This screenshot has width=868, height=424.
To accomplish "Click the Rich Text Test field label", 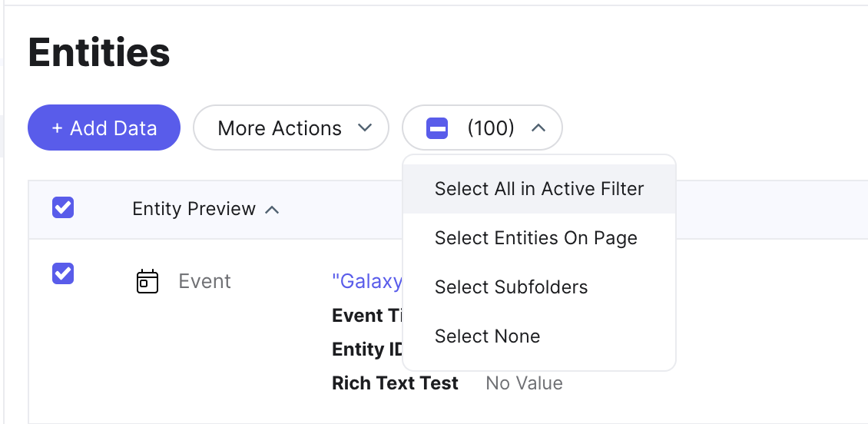I will pos(395,383).
